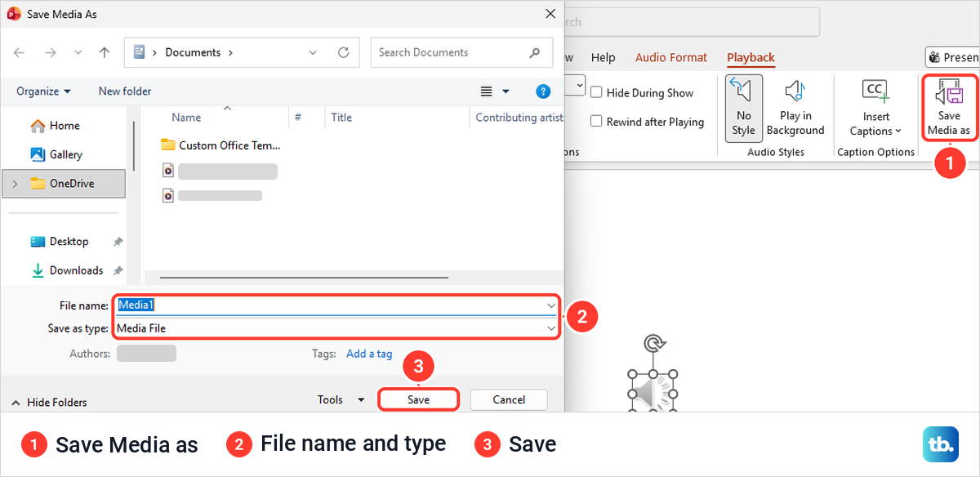Choose Play in Background audio style
The image size is (980, 477).
click(795, 107)
